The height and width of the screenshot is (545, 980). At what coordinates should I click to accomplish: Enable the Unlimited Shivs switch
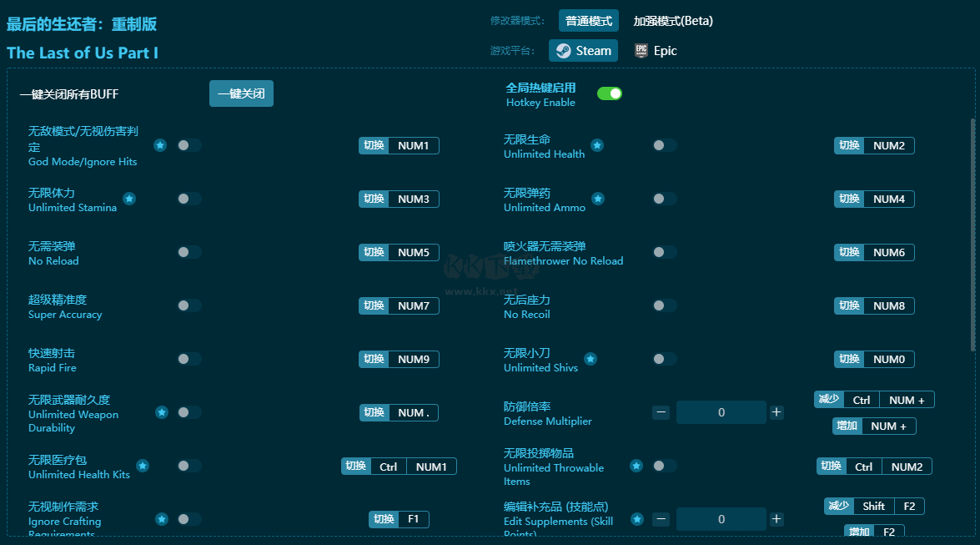tap(665, 359)
